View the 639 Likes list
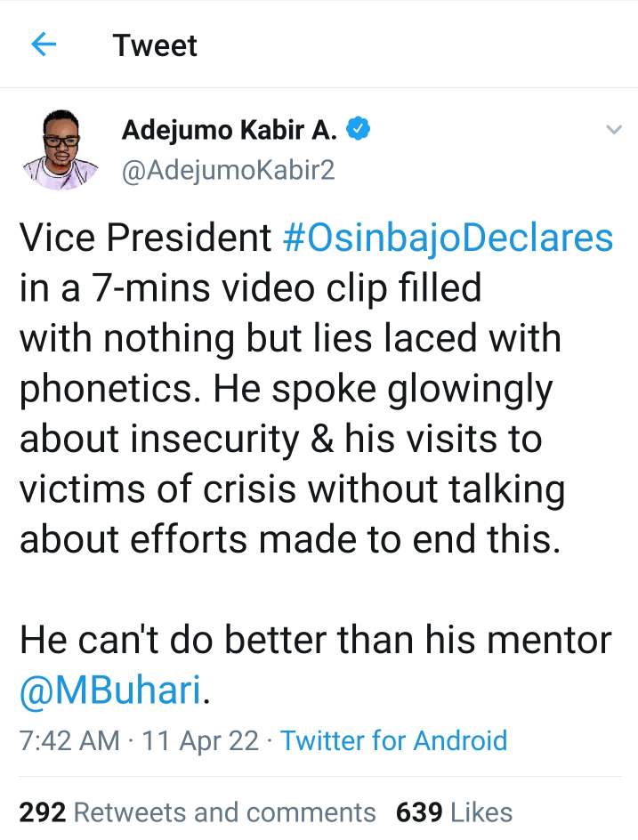Viewport: 638px width, 840px height. click(x=454, y=812)
